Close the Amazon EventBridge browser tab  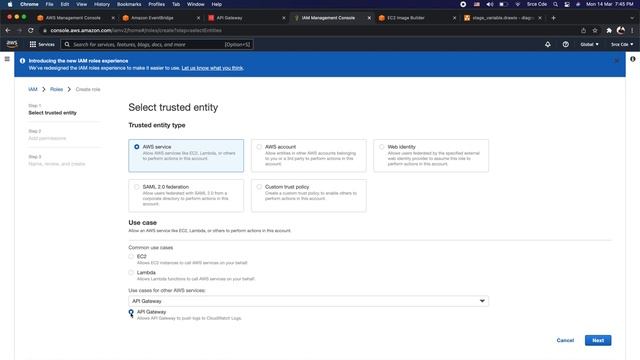(198, 18)
